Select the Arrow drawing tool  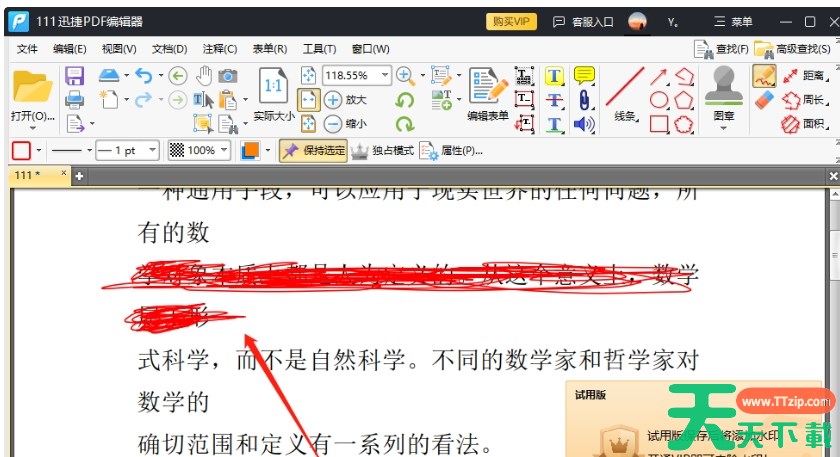(x=659, y=77)
